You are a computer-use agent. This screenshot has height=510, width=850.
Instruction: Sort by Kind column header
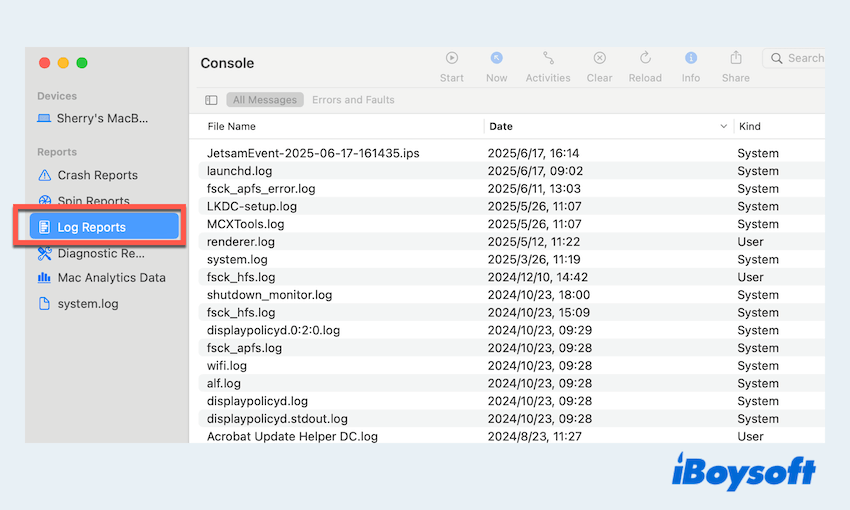pyautogui.click(x=749, y=127)
